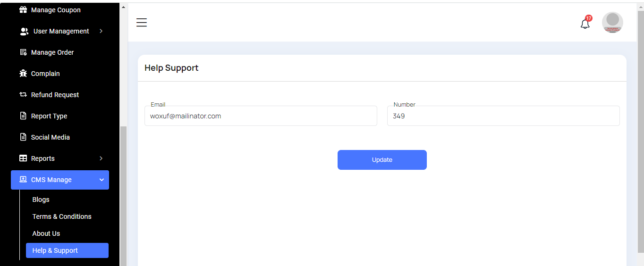Click the Social Media document icon

click(x=23, y=137)
